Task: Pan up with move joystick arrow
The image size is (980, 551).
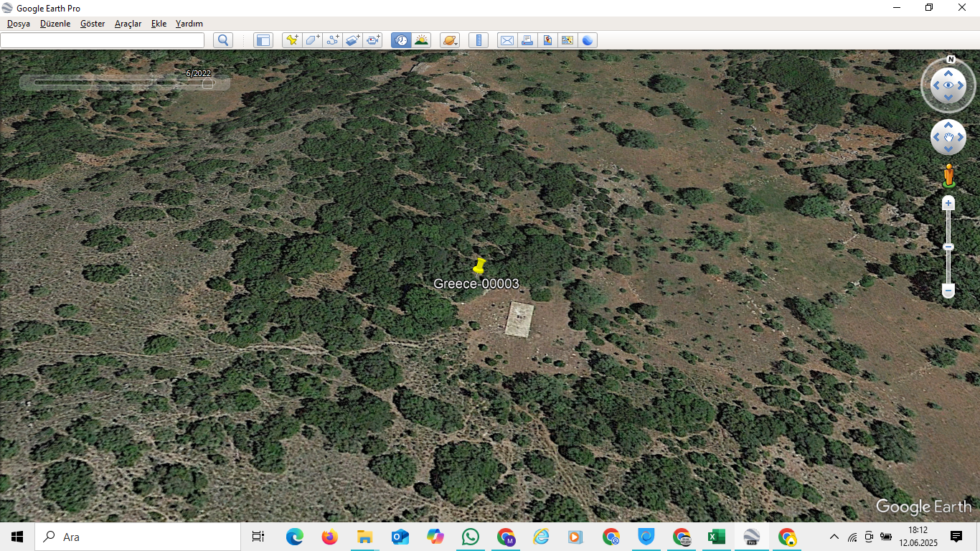Action: pyautogui.click(x=948, y=125)
